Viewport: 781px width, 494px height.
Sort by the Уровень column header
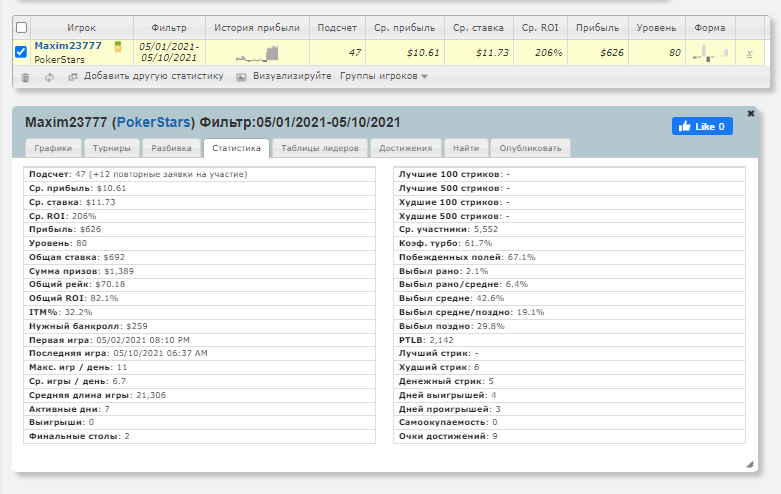[656, 28]
